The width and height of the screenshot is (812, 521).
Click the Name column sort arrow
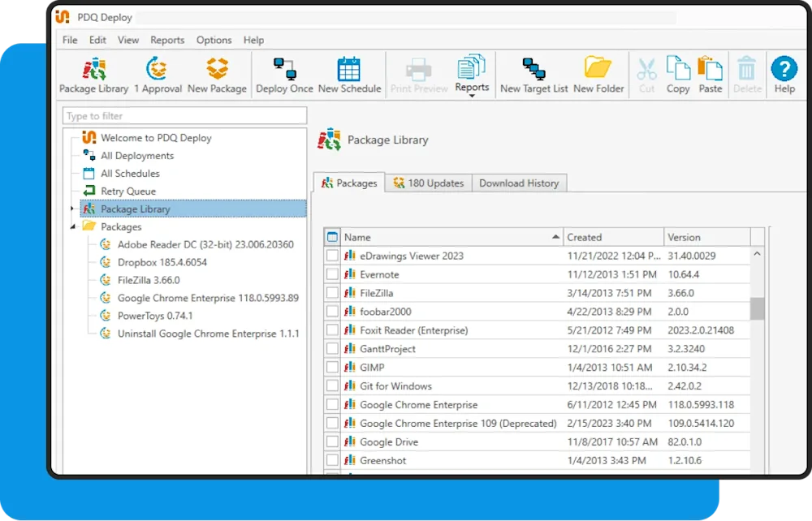[x=555, y=237]
